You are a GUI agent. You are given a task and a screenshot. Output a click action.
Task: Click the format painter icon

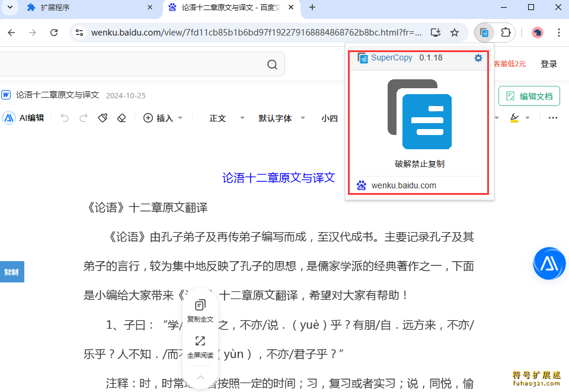pyautogui.click(x=103, y=118)
